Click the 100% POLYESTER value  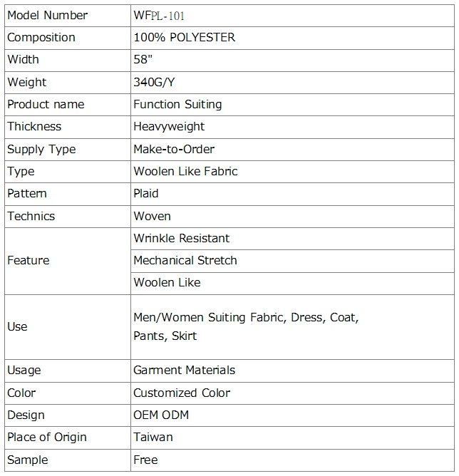pyautogui.click(x=185, y=37)
